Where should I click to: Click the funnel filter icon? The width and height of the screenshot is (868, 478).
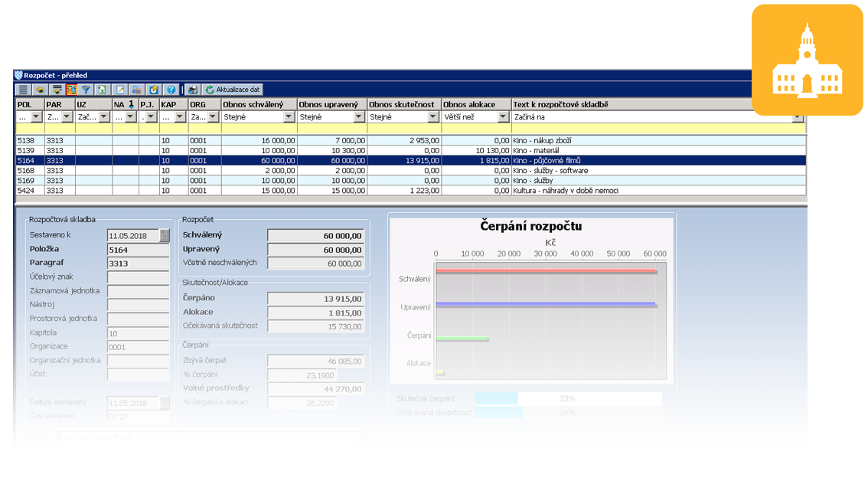(x=86, y=90)
